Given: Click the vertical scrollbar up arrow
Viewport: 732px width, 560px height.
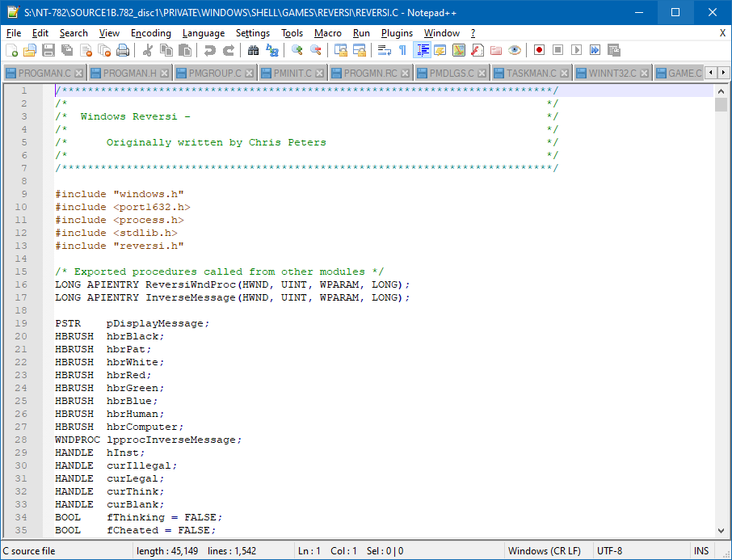Looking at the screenshot, I should pos(721,91).
